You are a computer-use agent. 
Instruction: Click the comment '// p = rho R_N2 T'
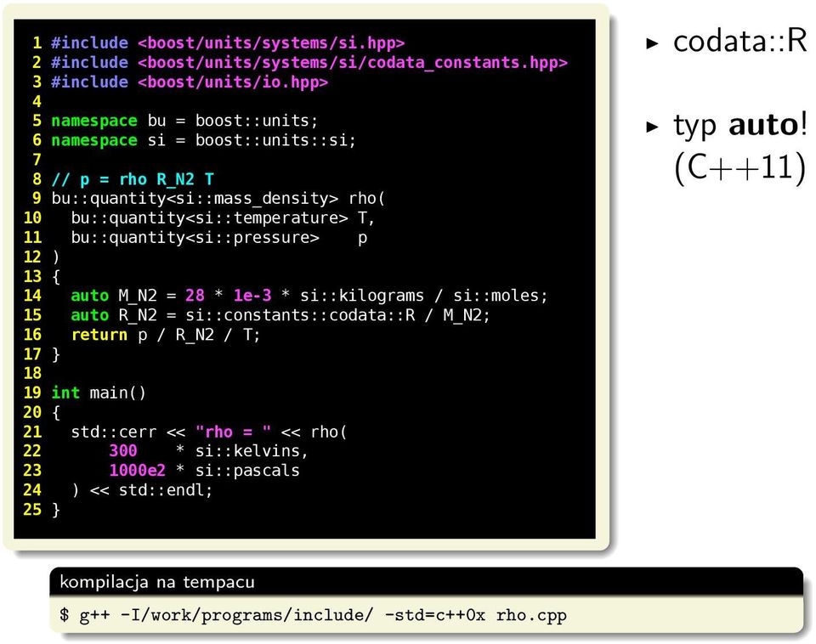click(x=133, y=179)
